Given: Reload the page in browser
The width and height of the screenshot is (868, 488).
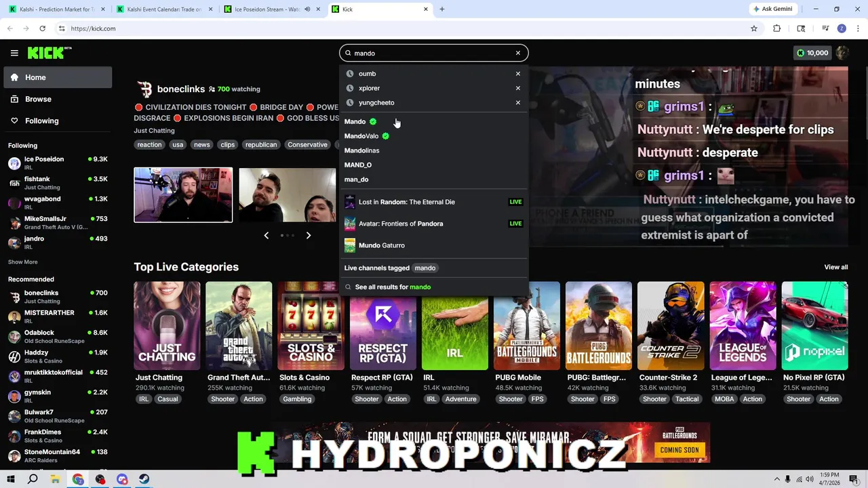Looking at the screenshot, I should pos(42,28).
